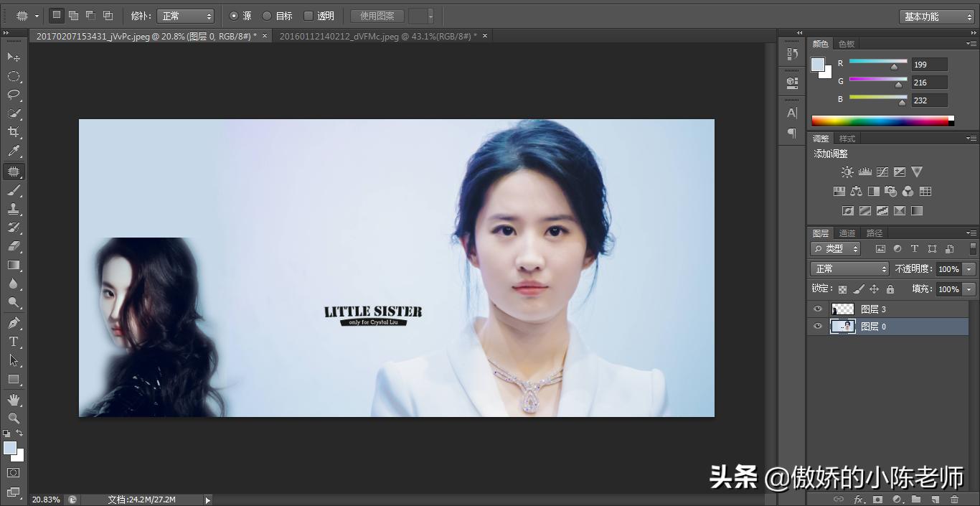
Task: Select the Horizontal Type tool
Action: pos(14,341)
